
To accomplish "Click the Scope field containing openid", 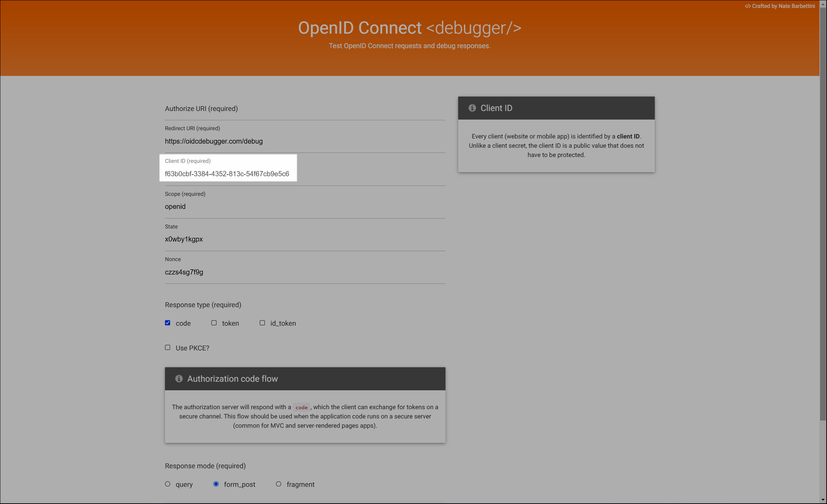I will point(305,206).
